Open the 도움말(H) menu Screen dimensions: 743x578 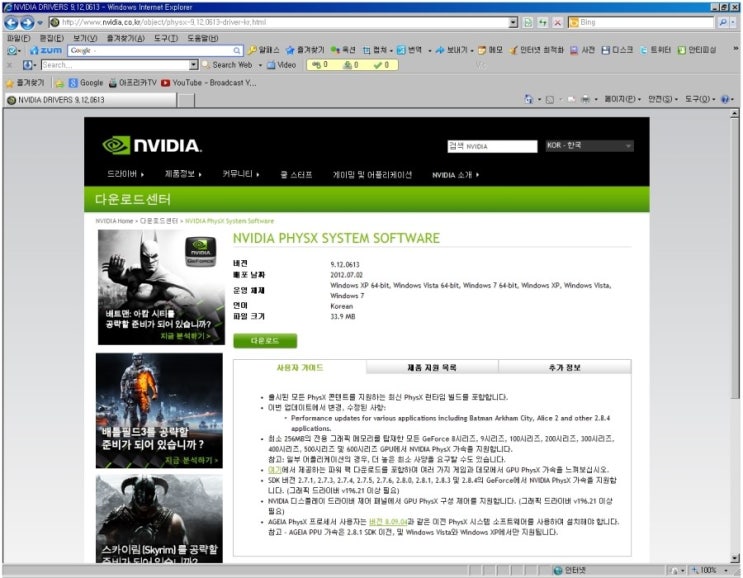point(203,38)
